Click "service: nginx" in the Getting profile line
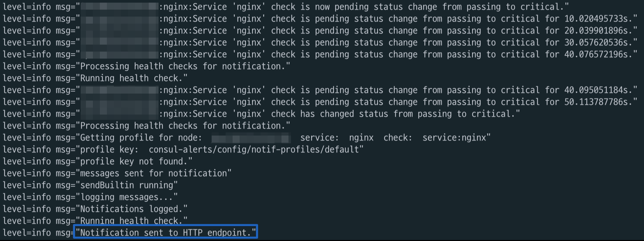 (x=337, y=137)
